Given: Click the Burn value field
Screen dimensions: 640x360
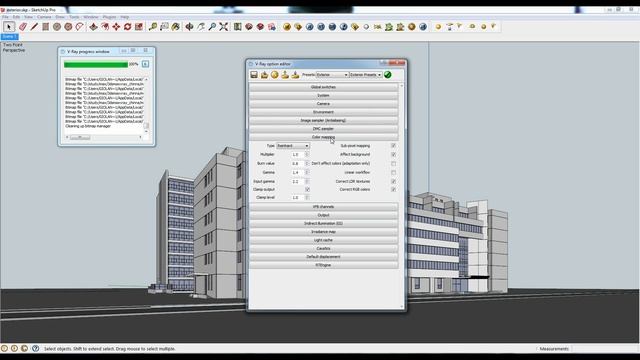Looking at the screenshot, I should coord(298,164).
